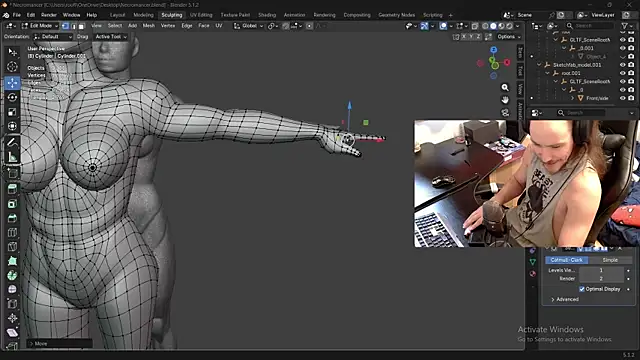Pick the Measure tool

tap(12, 157)
